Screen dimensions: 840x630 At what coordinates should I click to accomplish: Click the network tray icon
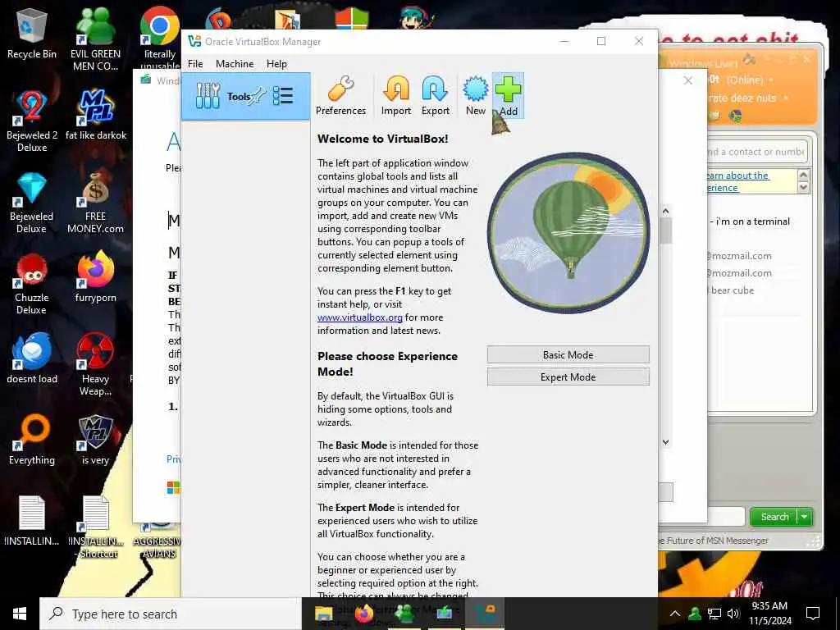[x=714, y=614]
